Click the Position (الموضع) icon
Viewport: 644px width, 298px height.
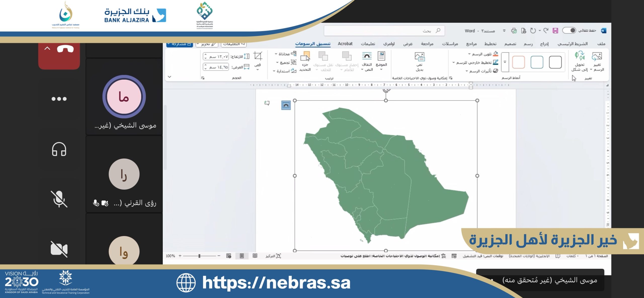coord(381,56)
